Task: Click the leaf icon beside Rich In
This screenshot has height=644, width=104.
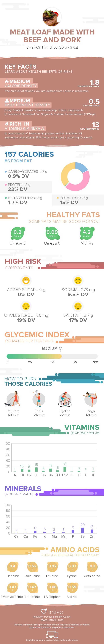Action: pos(7,124)
